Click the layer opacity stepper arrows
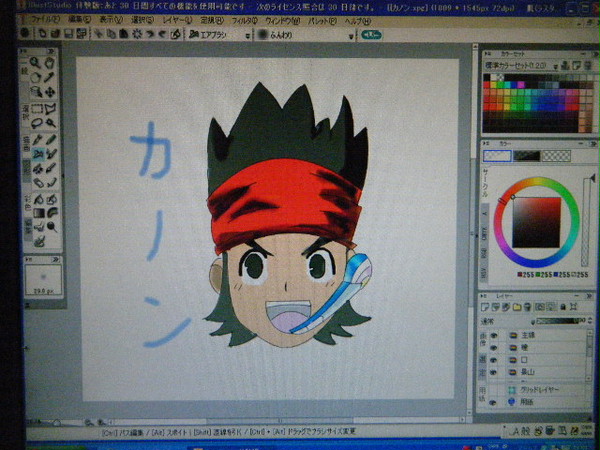Image resolution: width=600 pixels, height=450 pixels. (x=590, y=321)
